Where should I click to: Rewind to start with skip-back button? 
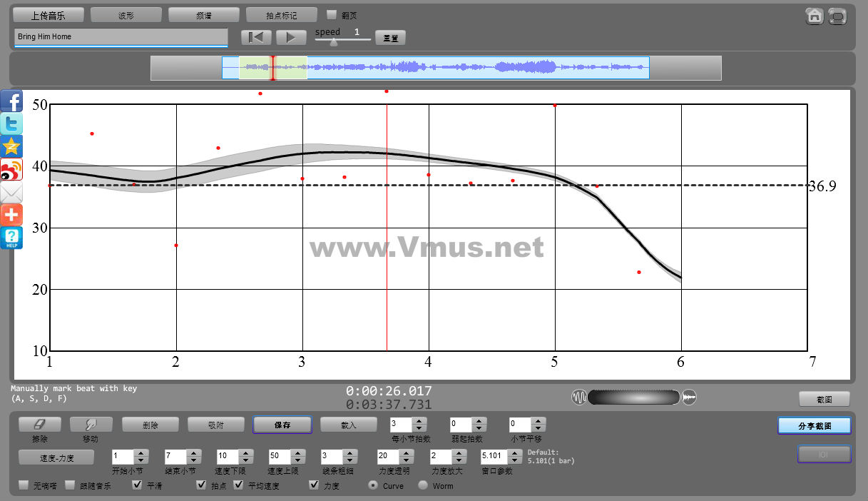click(256, 37)
